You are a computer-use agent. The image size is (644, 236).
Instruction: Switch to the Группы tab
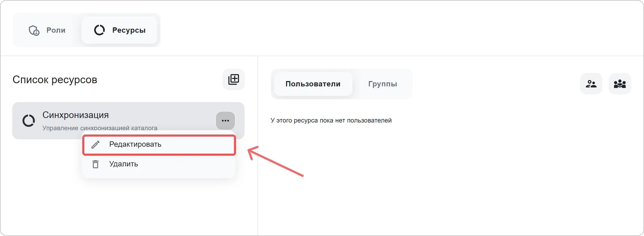(x=382, y=84)
